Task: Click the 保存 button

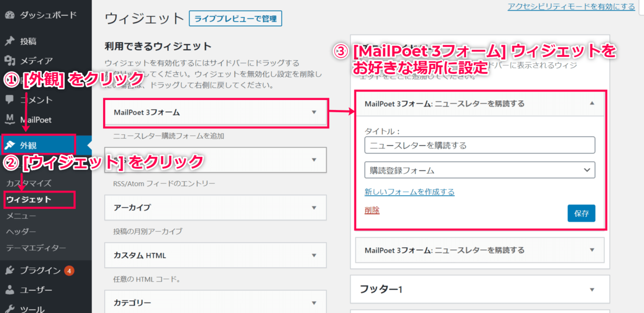Action: pos(581,213)
